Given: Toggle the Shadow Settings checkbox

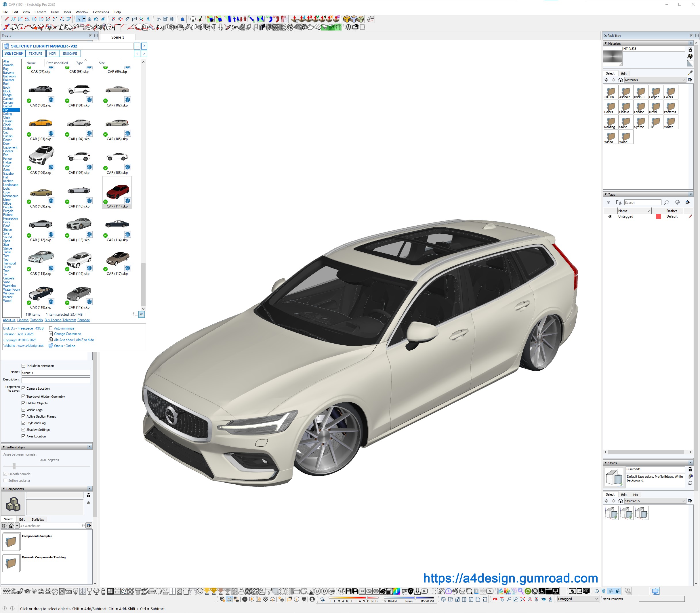Looking at the screenshot, I should (x=24, y=430).
